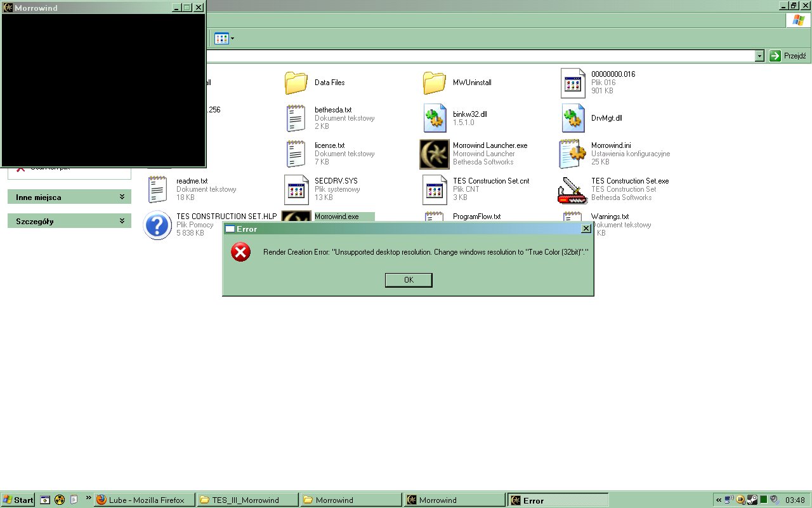
Task: Select Morrowind.ini settings file icon
Action: click(x=573, y=154)
